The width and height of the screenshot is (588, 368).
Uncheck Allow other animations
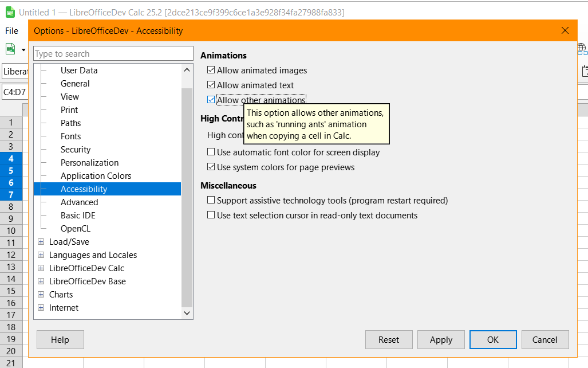click(211, 100)
